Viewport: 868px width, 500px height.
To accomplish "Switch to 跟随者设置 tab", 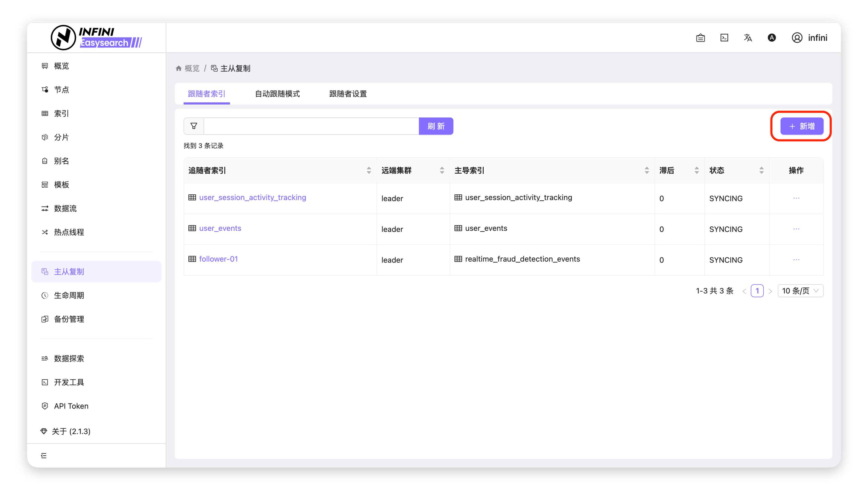I will [348, 94].
